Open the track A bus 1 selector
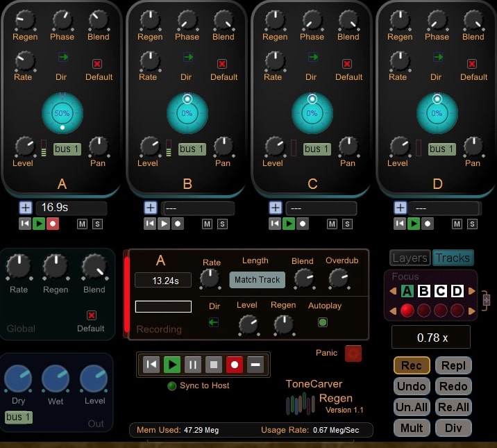The height and width of the screenshot is (448, 497). point(67,149)
